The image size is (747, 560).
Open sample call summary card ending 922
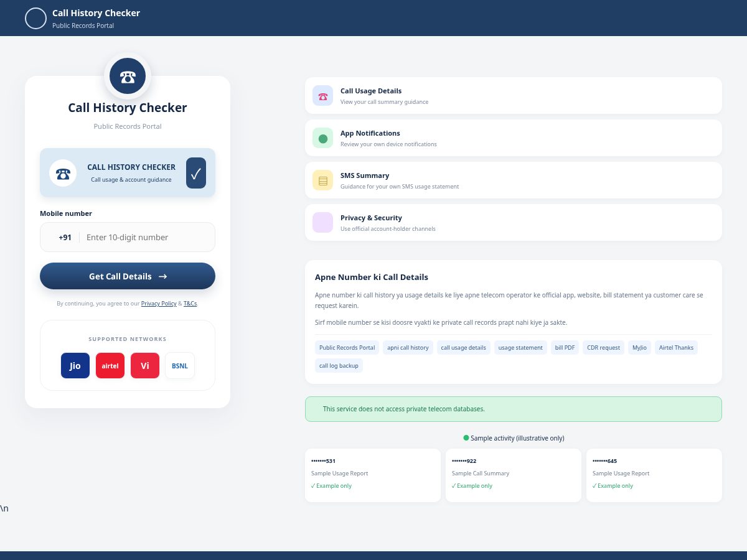point(514,475)
